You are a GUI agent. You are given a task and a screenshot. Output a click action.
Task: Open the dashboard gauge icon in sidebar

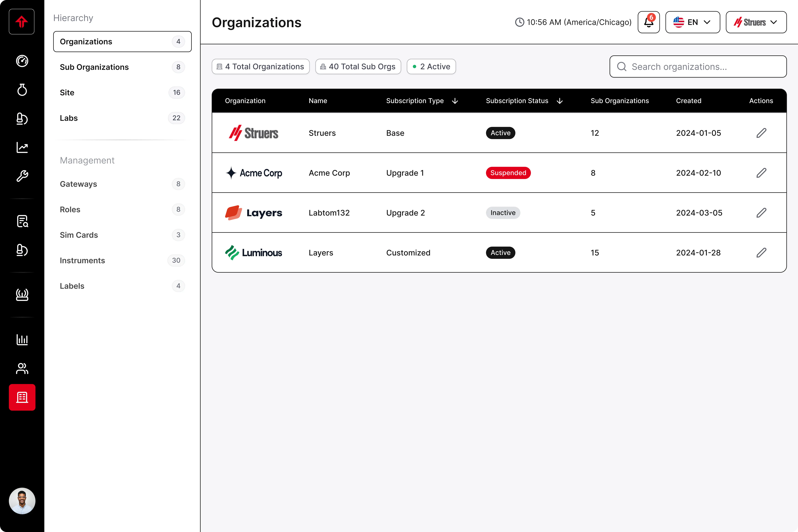[22, 61]
